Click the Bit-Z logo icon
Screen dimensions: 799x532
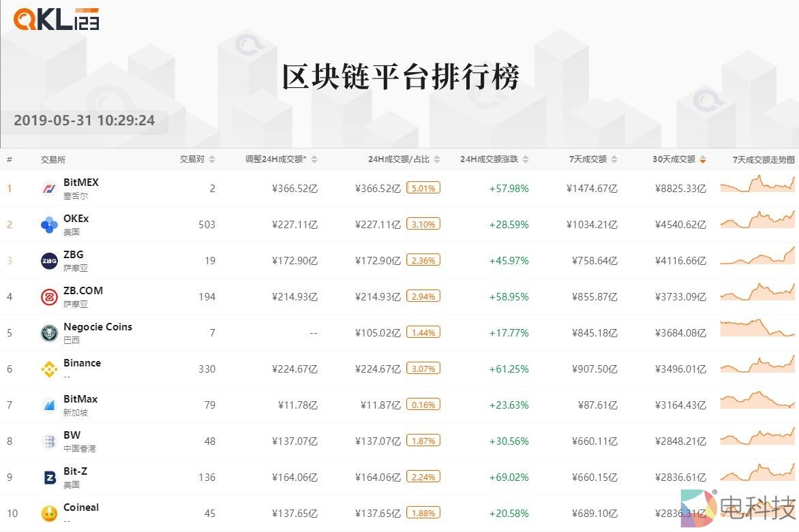(49, 478)
